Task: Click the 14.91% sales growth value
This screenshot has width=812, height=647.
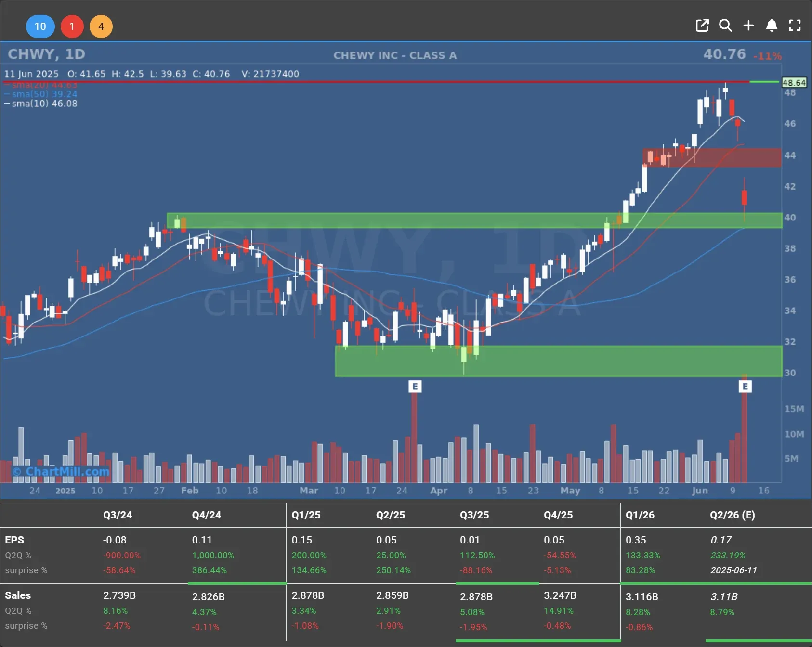Action: tap(559, 611)
